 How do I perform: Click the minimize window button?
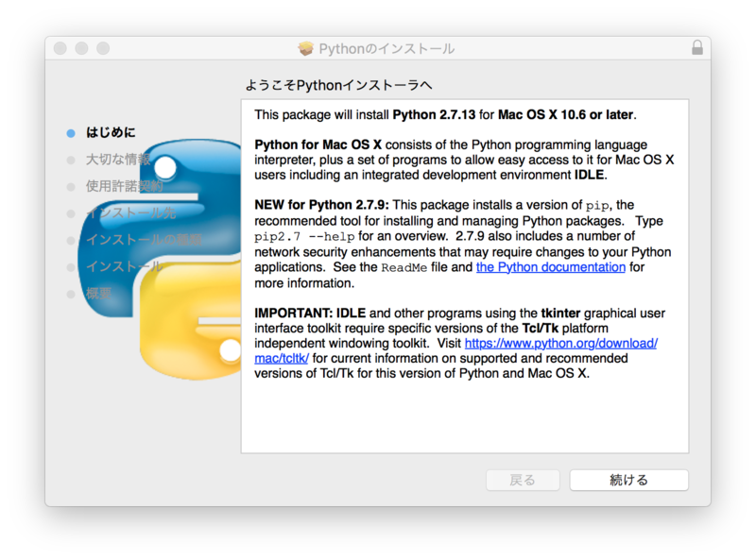click(81, 48)
